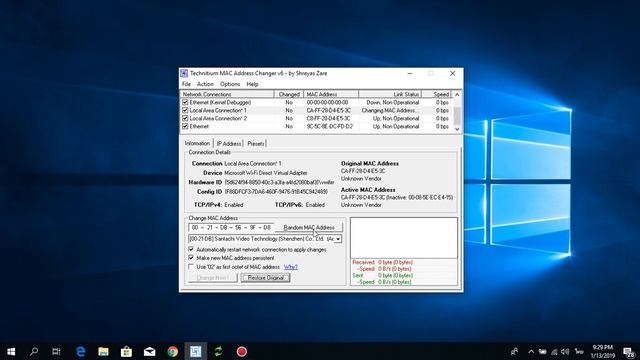This screenshot has width=640, height=360.
Task: Click the connections list scroll down arrow
Action: (x=457, y=129)
